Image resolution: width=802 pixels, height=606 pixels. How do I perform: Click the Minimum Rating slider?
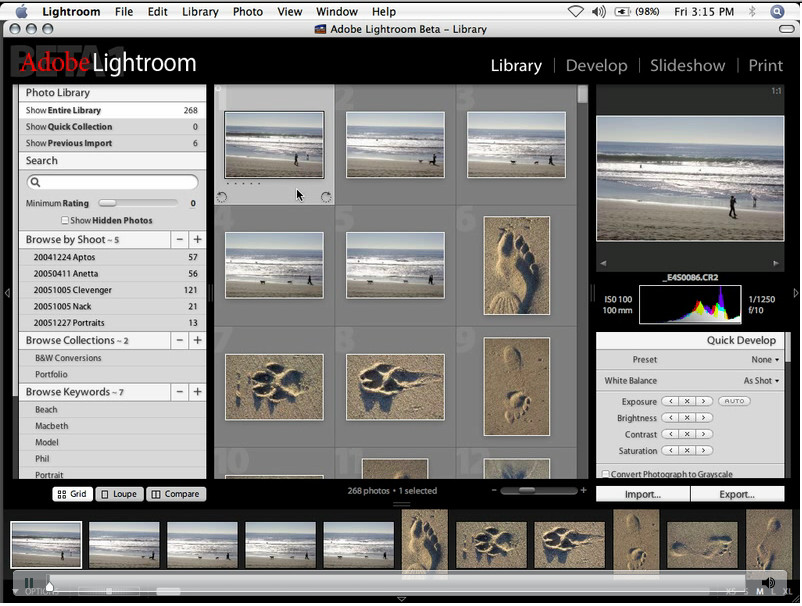point(138,203)
